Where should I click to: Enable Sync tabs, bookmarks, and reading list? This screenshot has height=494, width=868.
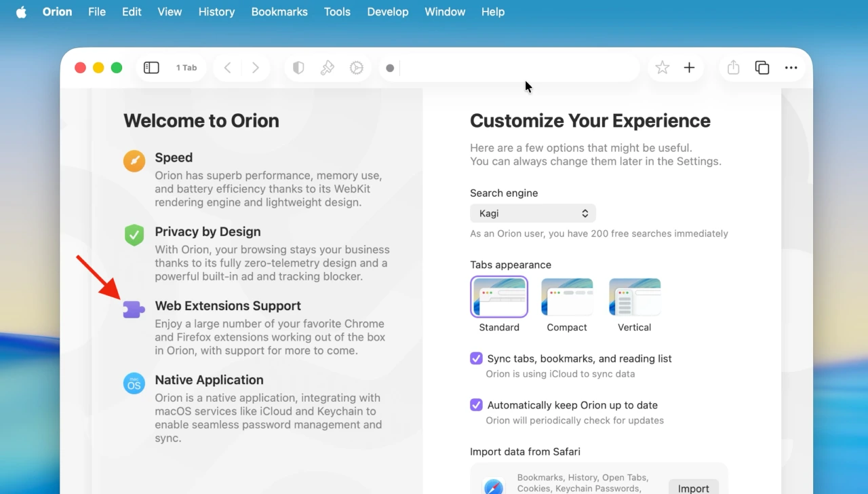476,358
